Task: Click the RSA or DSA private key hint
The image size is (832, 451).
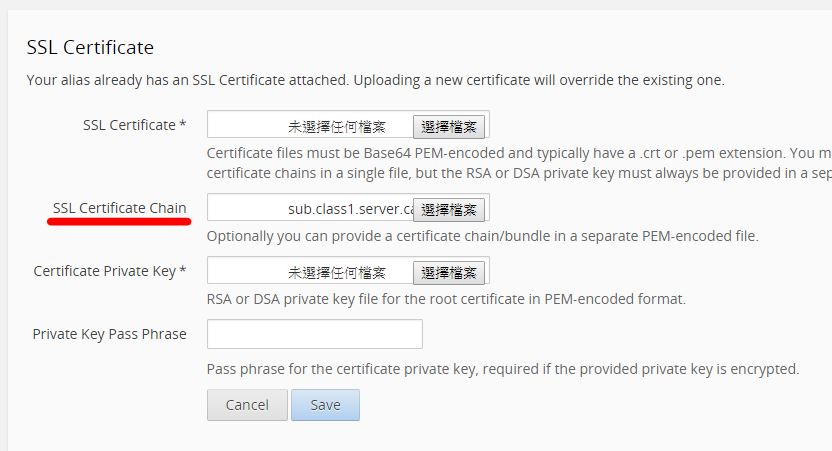Action: [446, 299]
